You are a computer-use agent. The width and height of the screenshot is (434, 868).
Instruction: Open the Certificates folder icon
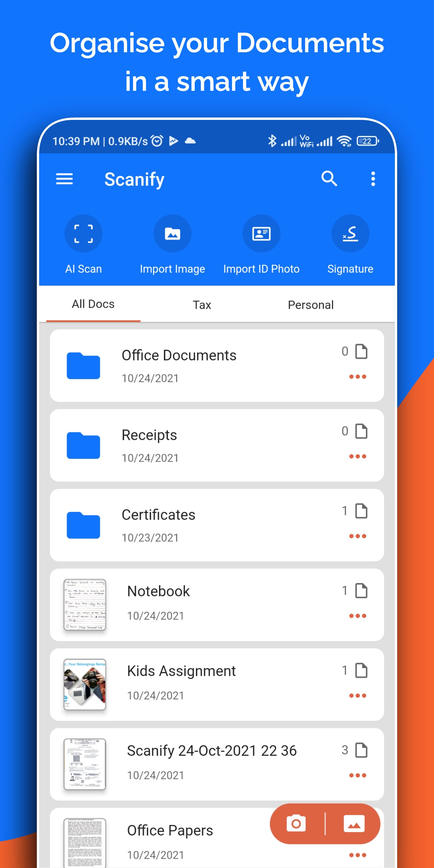83,525
